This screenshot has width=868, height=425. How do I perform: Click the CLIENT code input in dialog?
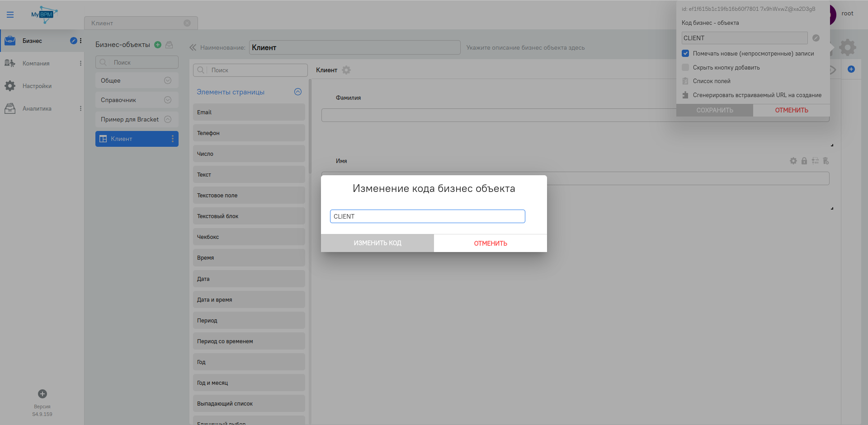pos(427,216)
